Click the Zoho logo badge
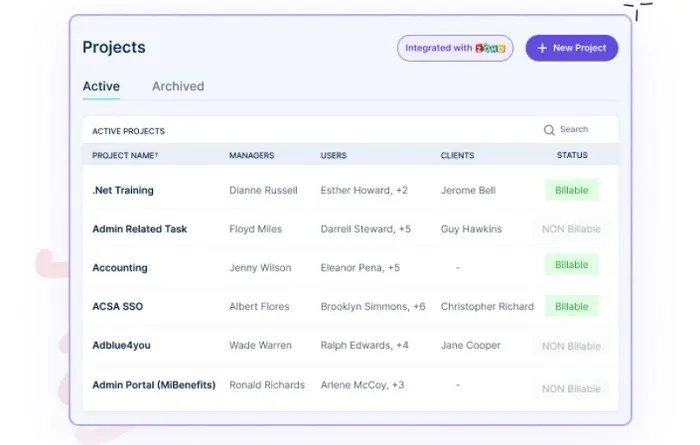The width and height of the screenshot is (700, 445). pos(490,48)
